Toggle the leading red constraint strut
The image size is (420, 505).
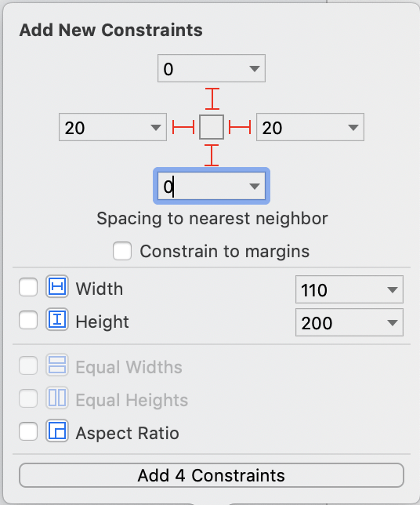coord(183,127)
